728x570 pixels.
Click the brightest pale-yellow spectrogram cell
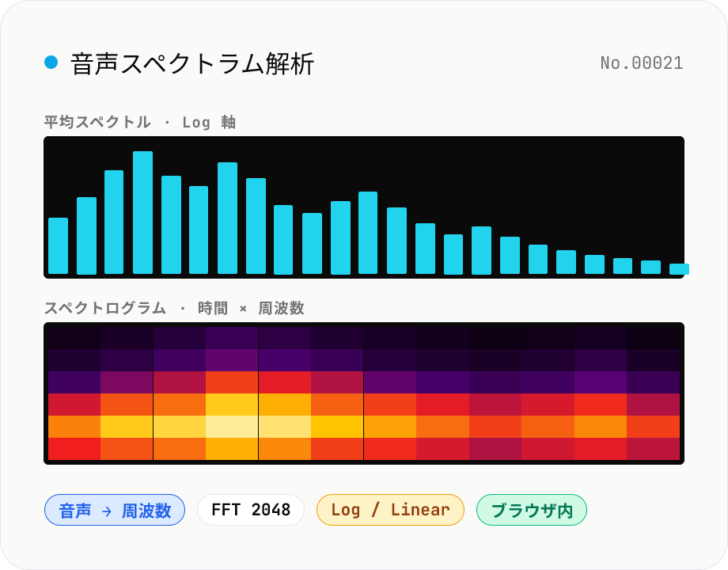[x=232, y=427]
